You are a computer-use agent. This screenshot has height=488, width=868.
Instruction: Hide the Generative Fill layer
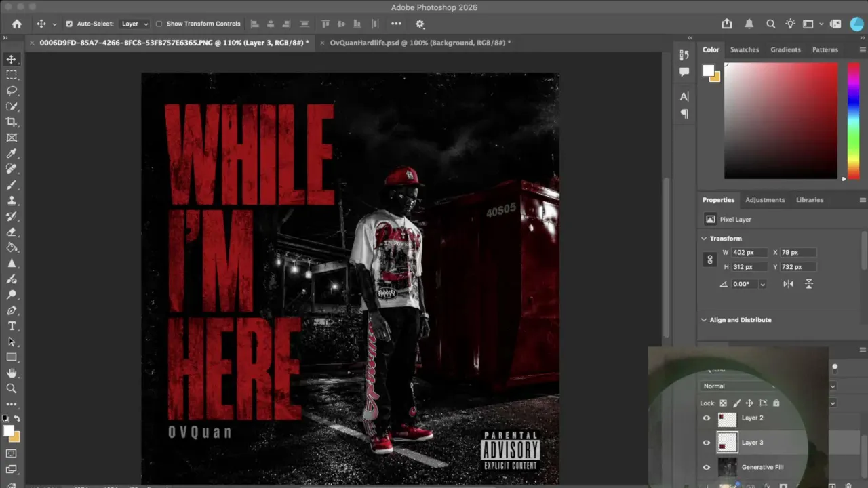pyautogui.click(x=707, y=467)
